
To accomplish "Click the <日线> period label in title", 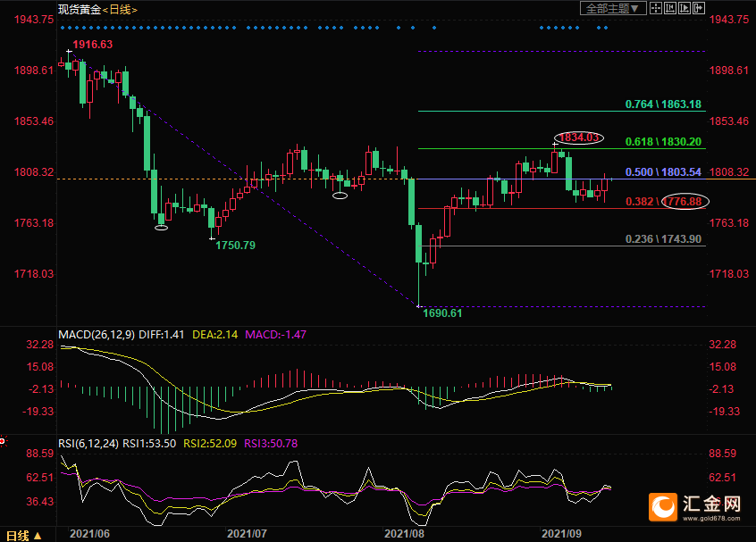I will (x=120, y=10).
